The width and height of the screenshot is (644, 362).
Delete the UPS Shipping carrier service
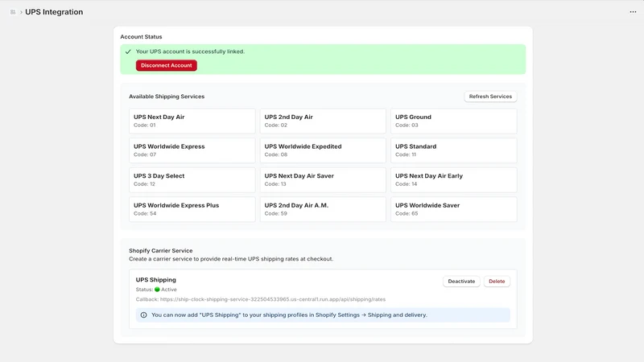497,281
